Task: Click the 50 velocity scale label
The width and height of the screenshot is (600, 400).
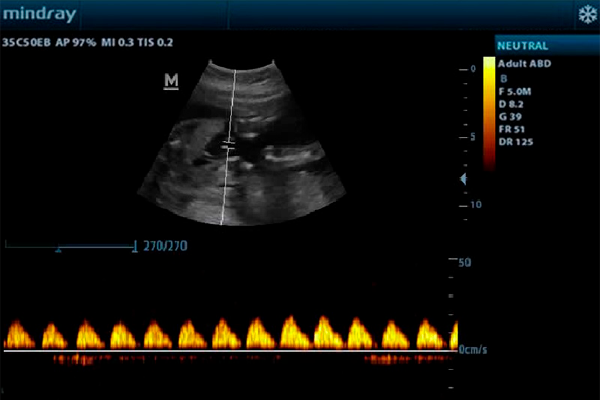Action: [464, 262]
